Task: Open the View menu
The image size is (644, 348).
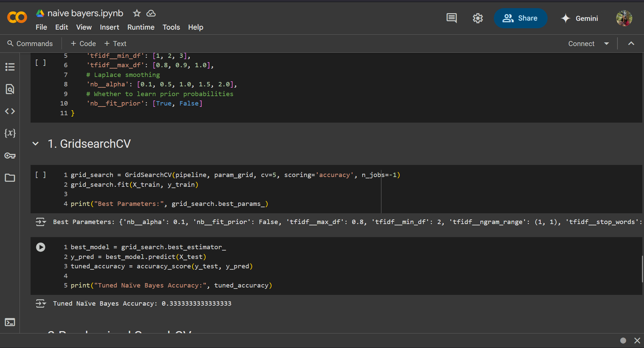Action: coord(84,27)
